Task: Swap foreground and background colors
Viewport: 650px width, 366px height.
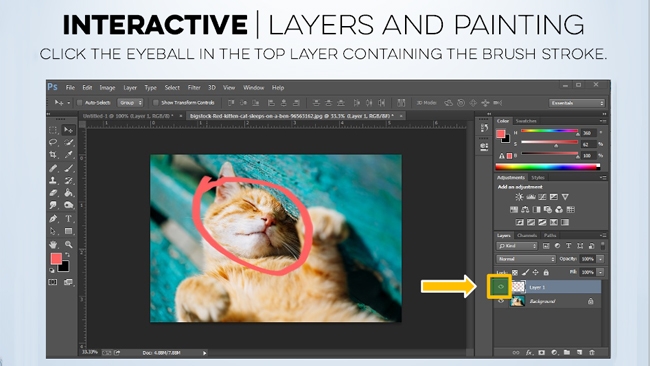Action: tap(67, 255)
